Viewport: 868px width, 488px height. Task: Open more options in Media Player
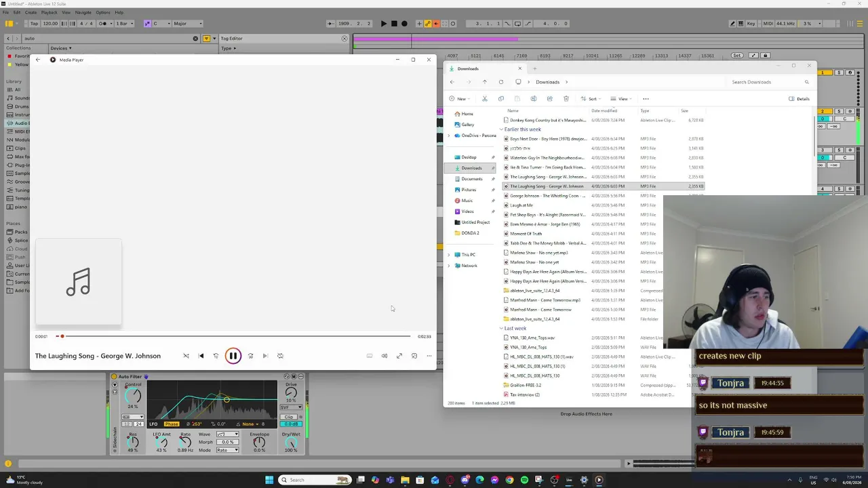pyautogui.click(x=429, y=356)
